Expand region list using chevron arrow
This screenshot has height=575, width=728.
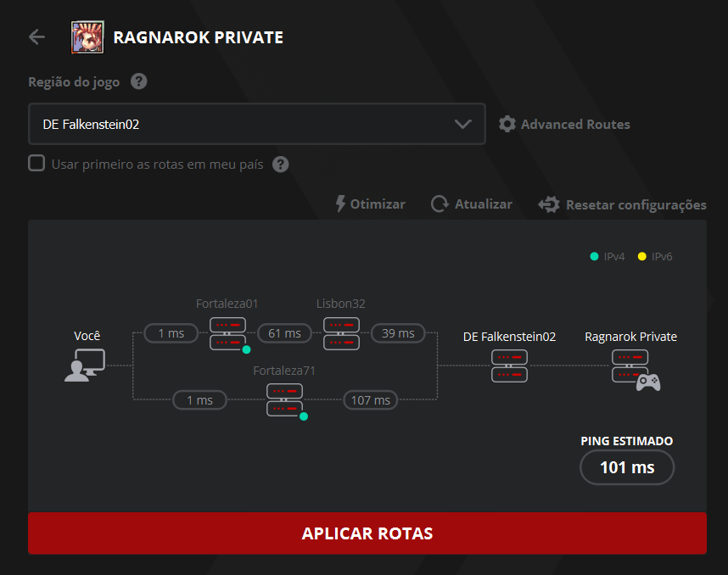[462, 124]
